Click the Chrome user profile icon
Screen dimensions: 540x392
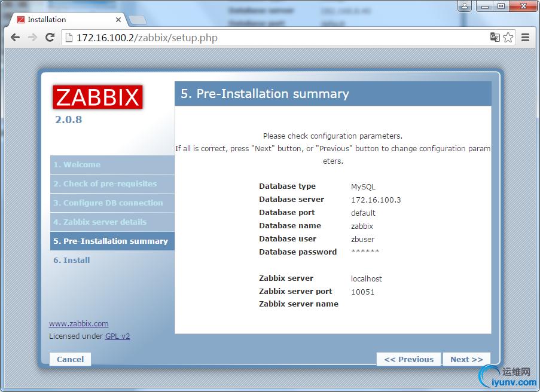click(465, 6)
